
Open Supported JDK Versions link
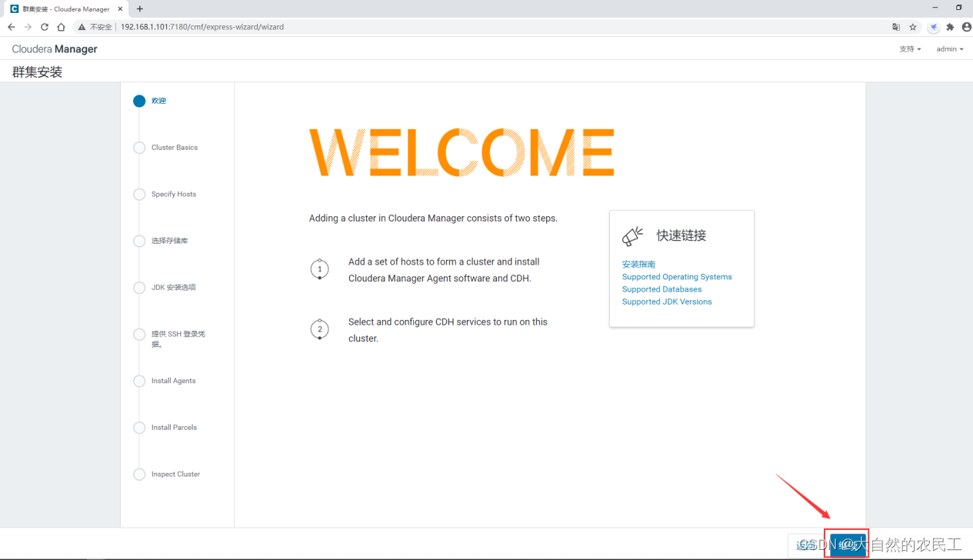coord(667,302)
